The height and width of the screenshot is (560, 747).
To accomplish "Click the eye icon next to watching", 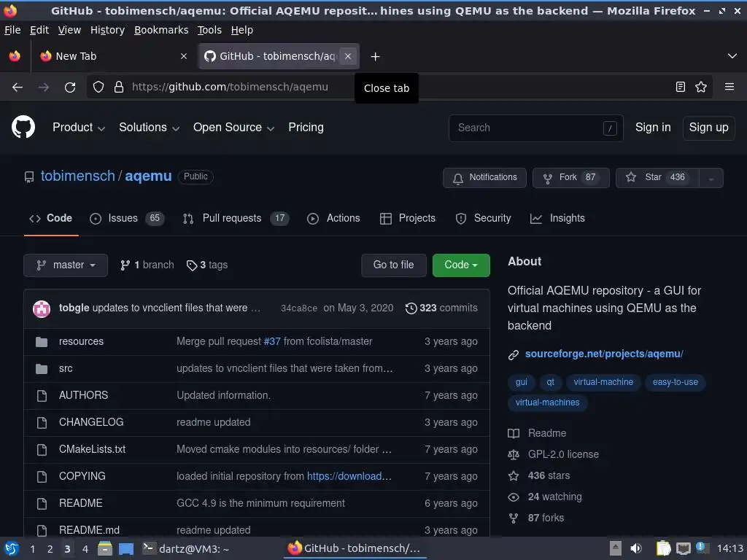I will click(514, 497).
